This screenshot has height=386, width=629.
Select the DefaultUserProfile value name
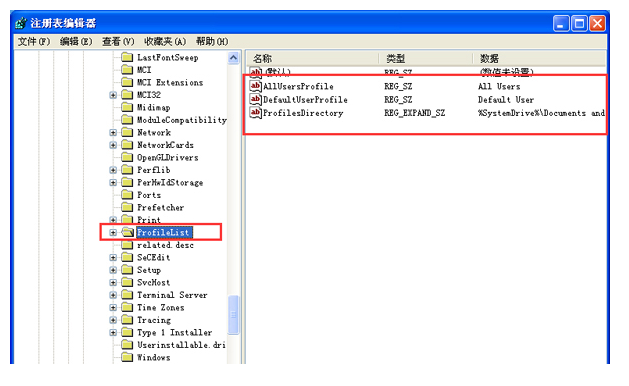click(305, 100)
